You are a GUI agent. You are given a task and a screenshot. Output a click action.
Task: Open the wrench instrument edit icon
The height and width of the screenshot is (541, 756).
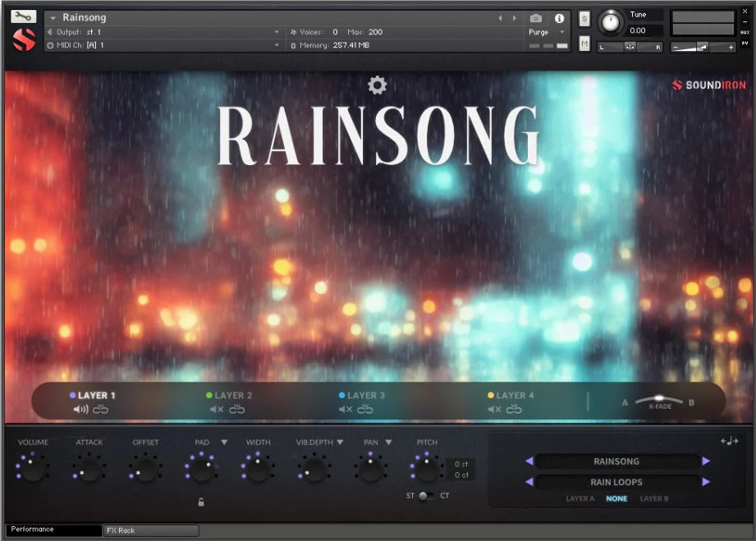tap(23, 16)
